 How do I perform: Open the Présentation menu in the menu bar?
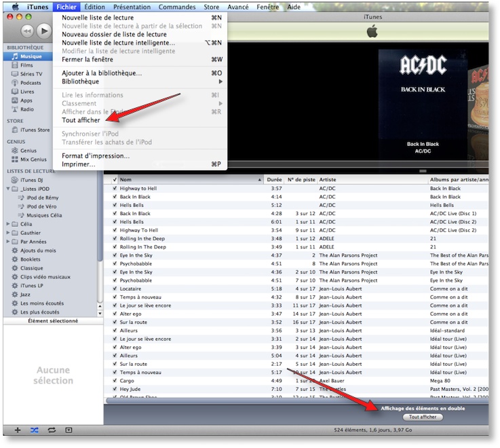(132, 7)
